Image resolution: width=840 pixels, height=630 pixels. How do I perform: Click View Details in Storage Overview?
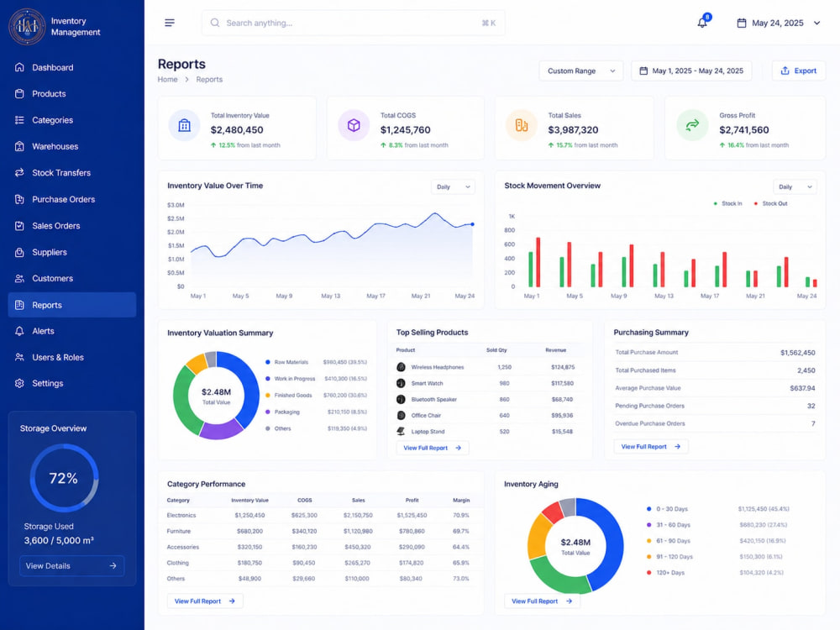click(71, 565)
